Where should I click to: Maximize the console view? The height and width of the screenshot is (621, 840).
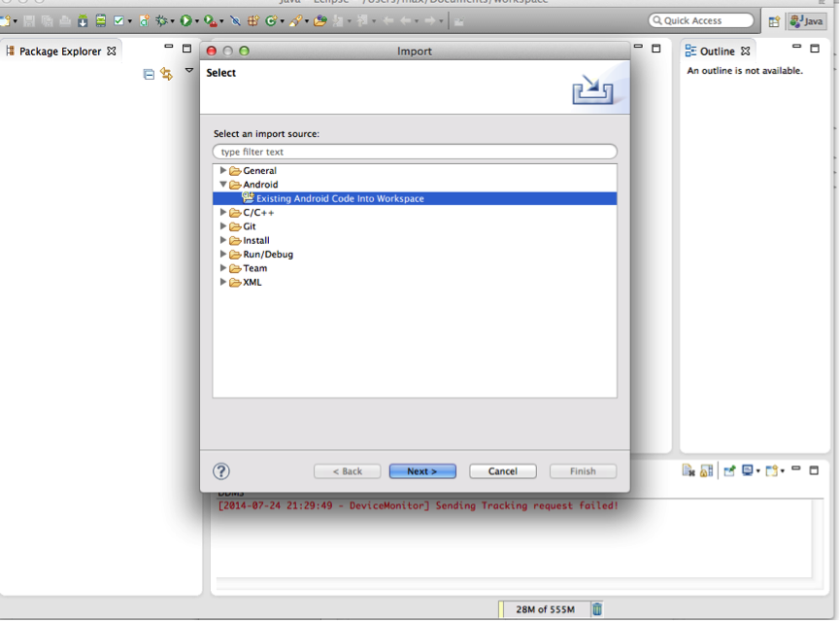tap(815, 470)
